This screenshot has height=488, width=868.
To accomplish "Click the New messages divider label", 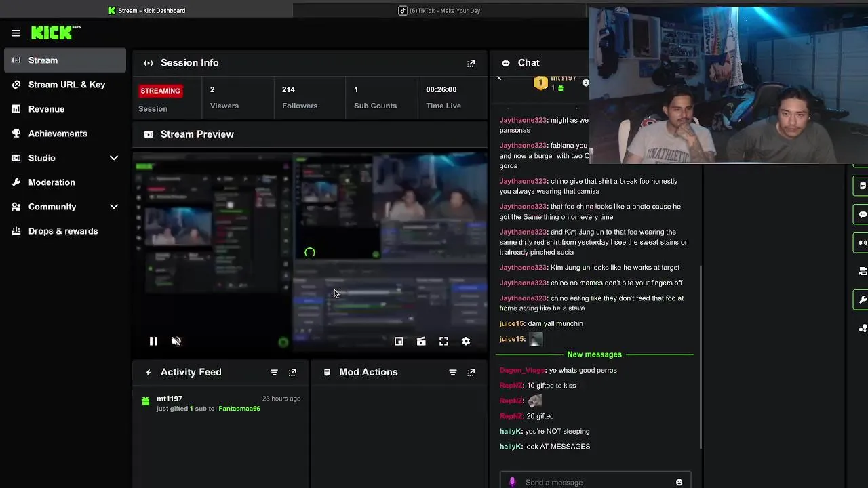I will pyautogui.click(x=594, y=354).
